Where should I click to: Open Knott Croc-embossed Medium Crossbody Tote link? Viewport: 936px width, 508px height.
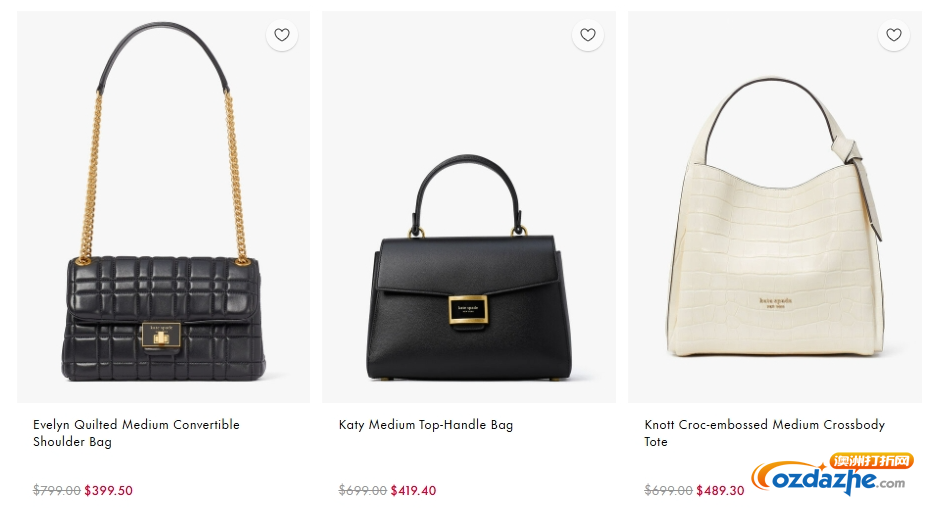764,433
